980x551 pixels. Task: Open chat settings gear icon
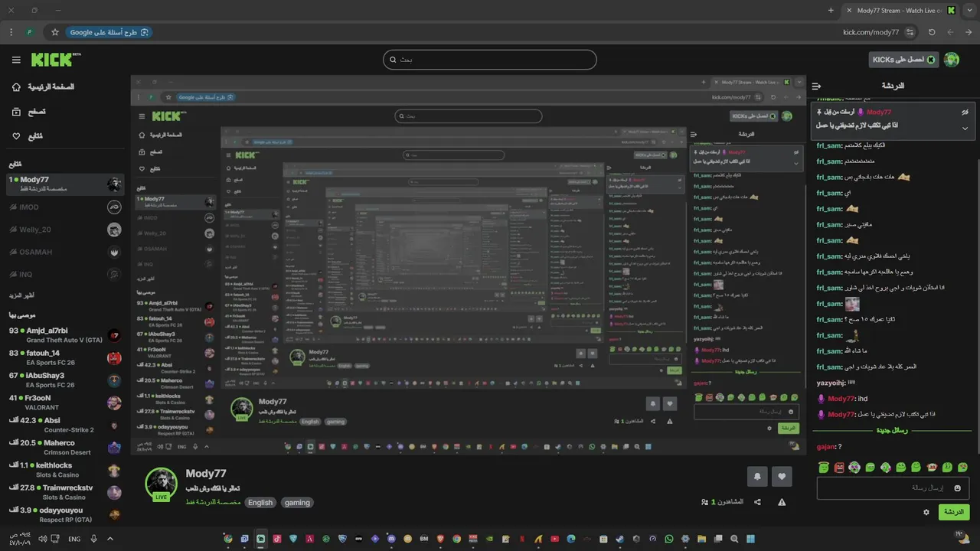926,512
